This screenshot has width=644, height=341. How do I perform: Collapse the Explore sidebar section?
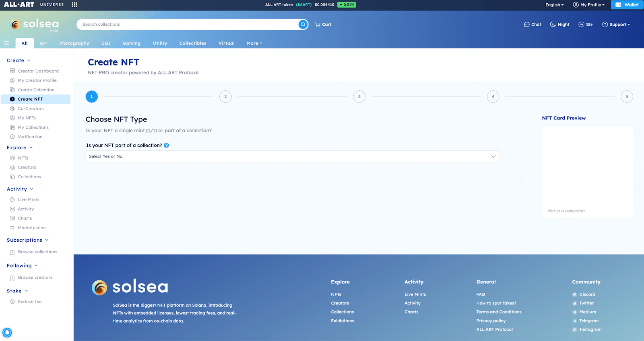click(x=20, y=148)
